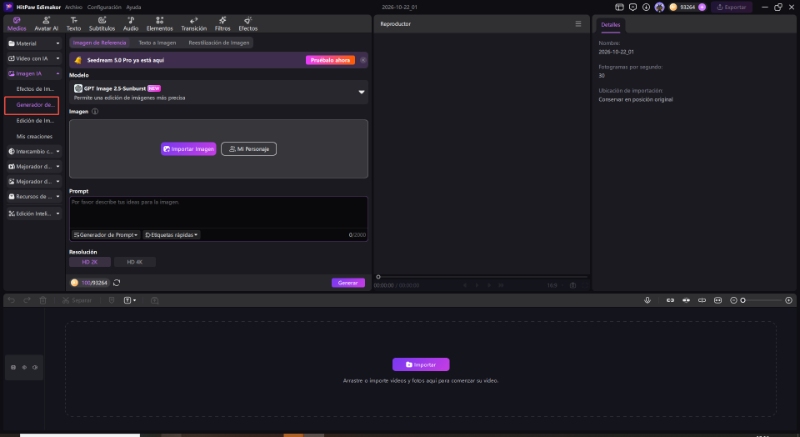
Task: Open the feedback message icon
Action: point(633,7)
